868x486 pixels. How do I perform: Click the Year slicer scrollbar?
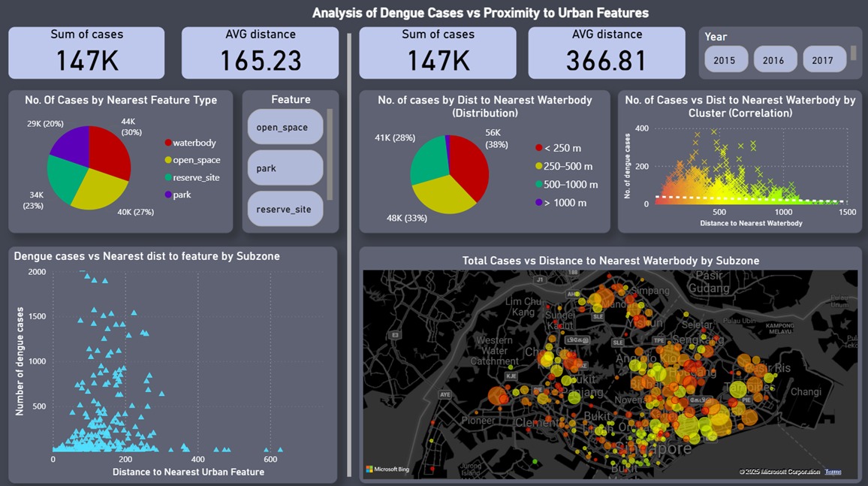point(854,53)
